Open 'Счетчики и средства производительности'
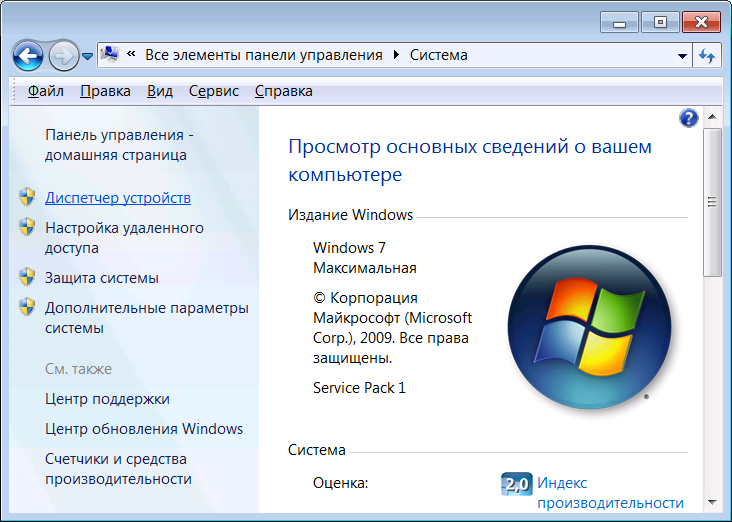The width and height of the screenshot is (732, 522). [x=118, y=469]
